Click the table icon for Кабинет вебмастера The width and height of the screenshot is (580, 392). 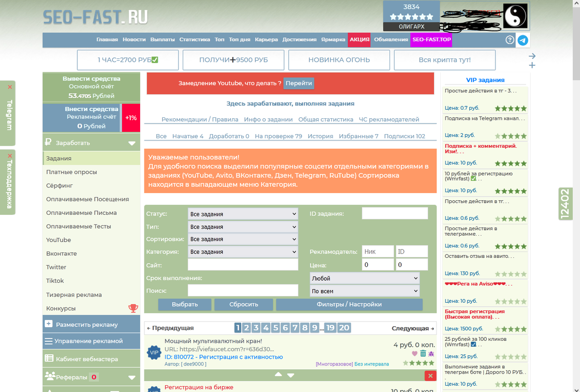(x=49, y=358)
